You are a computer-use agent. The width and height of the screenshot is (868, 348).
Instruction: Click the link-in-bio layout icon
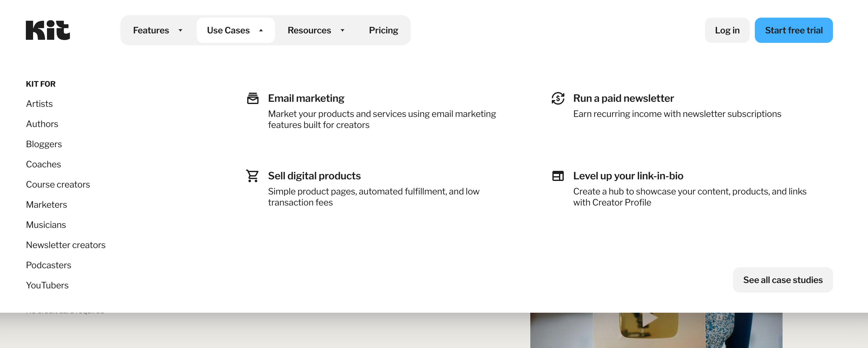558,176
